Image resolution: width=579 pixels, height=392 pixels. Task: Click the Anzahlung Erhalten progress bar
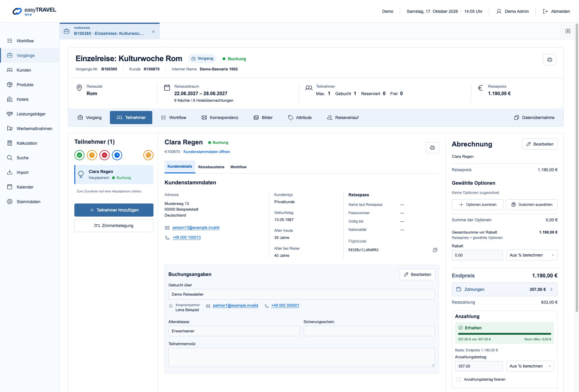504,334
